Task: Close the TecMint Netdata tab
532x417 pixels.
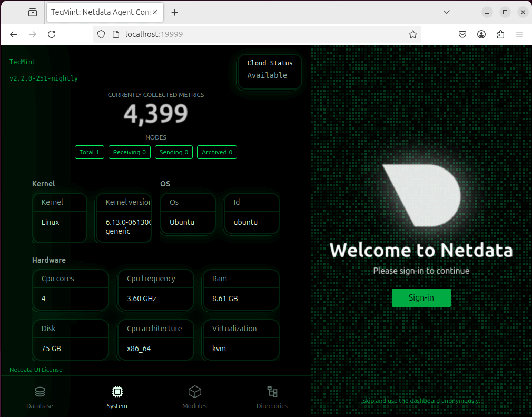Action: [155, 12]
